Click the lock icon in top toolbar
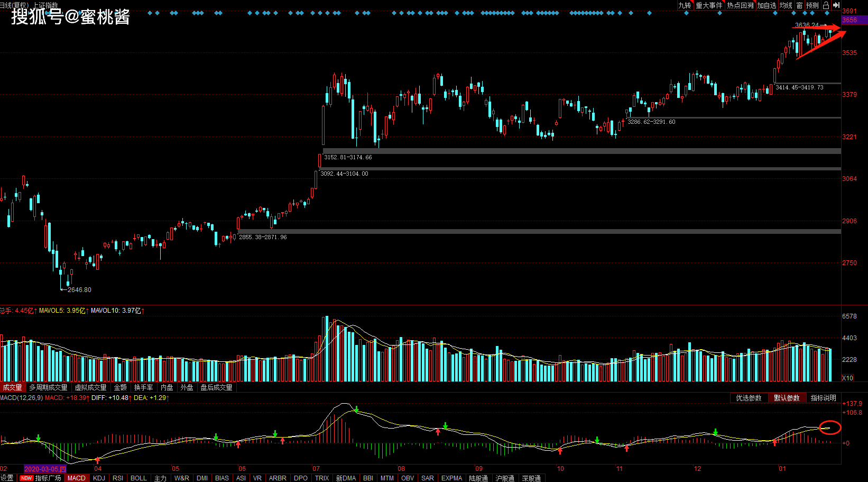 [x=826, y=5]
